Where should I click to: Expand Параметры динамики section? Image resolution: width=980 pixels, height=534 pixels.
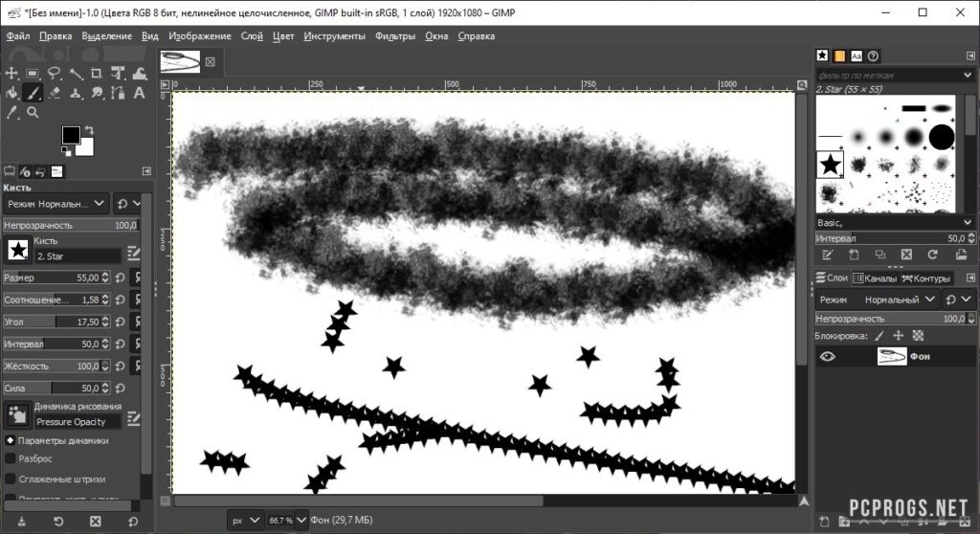(10, 440)
